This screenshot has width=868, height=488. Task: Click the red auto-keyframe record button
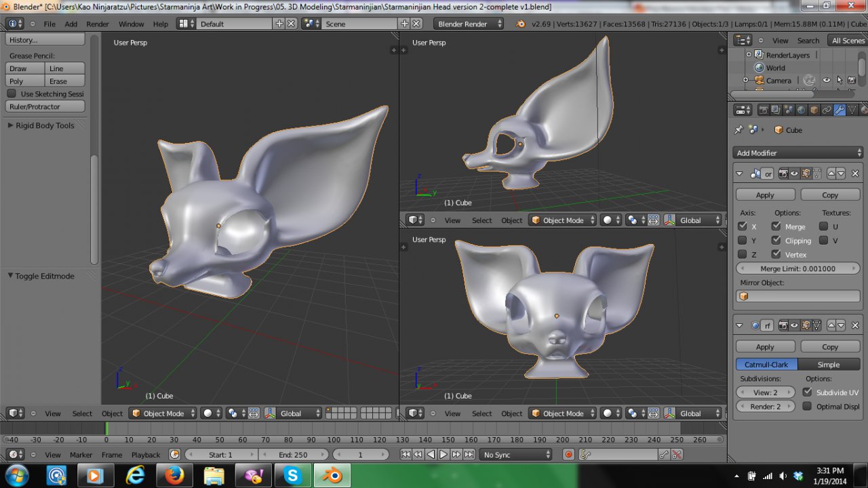pyautogui.click(x=568, y=455)
